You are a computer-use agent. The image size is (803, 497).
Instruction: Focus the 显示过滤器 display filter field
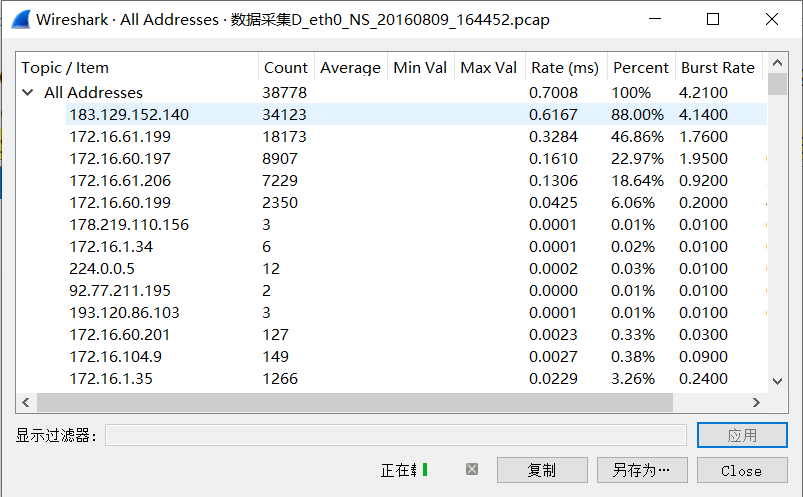tap(395, 435)
